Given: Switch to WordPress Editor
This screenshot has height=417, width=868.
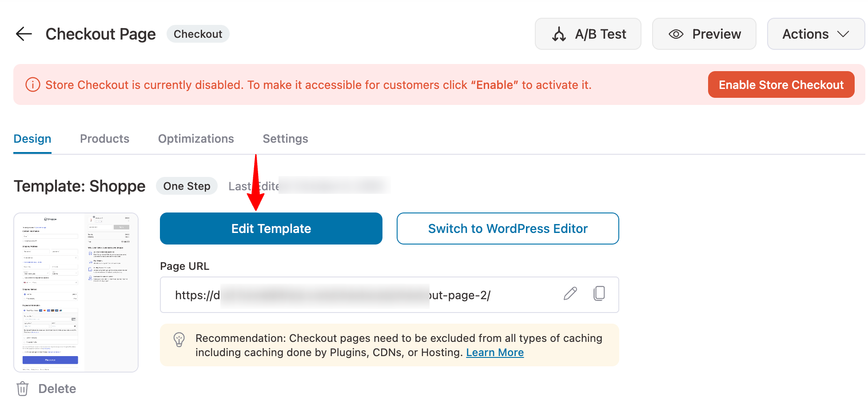Looking at the screenshot, I should click(508, 229).
